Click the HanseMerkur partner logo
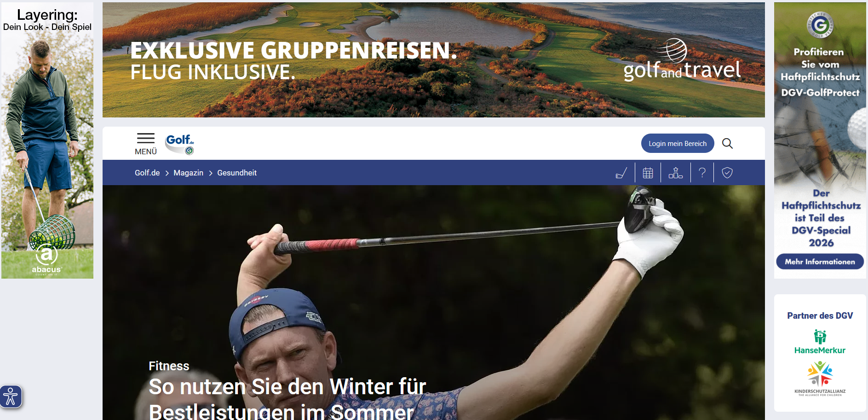Image resolution: width=868 pixels, height=420 pixels. (820, 342)
